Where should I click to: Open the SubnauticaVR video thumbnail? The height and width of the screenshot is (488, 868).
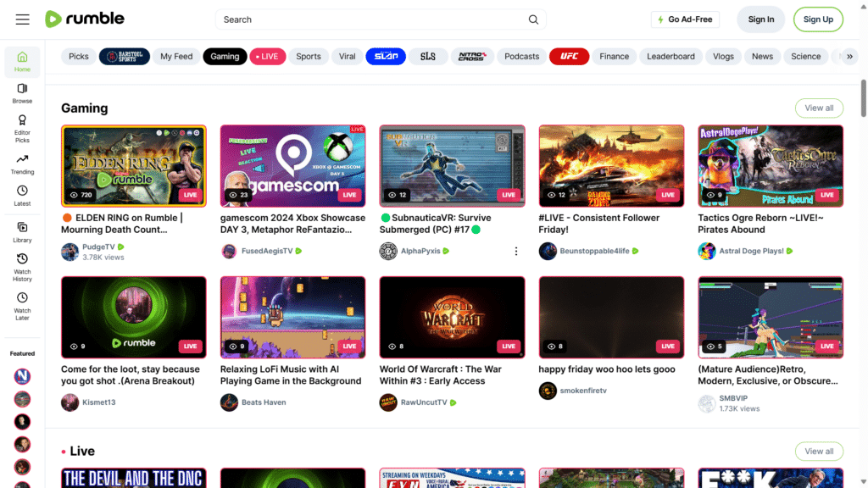(452, 166)
